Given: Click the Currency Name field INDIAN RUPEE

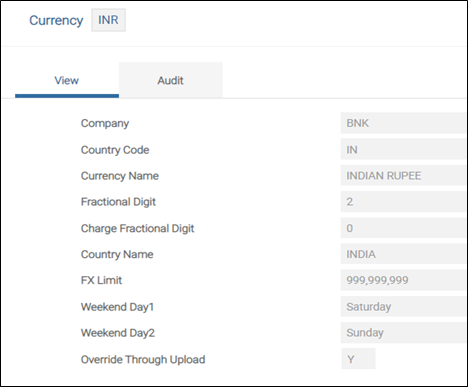Looking at the screenshot, I should coord(403,175).
